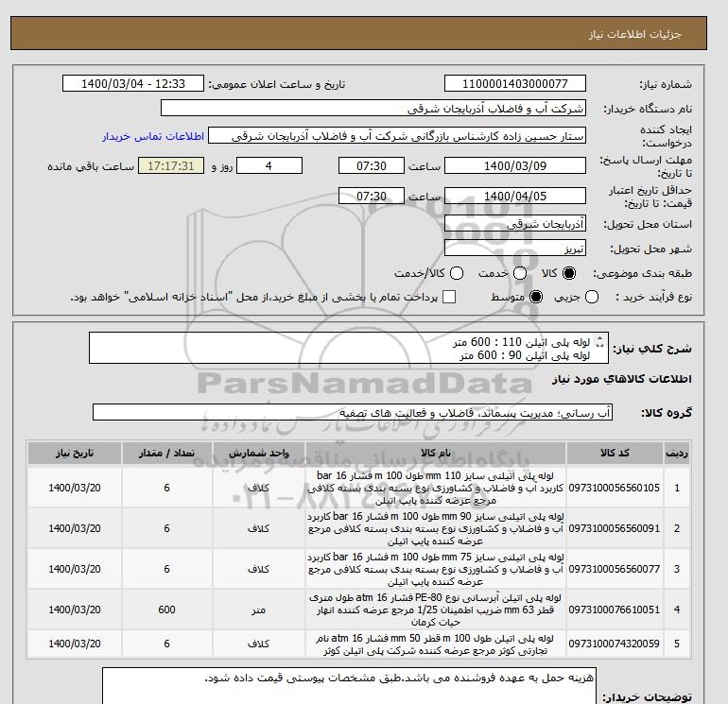Select the خدمت radio button

520,273
